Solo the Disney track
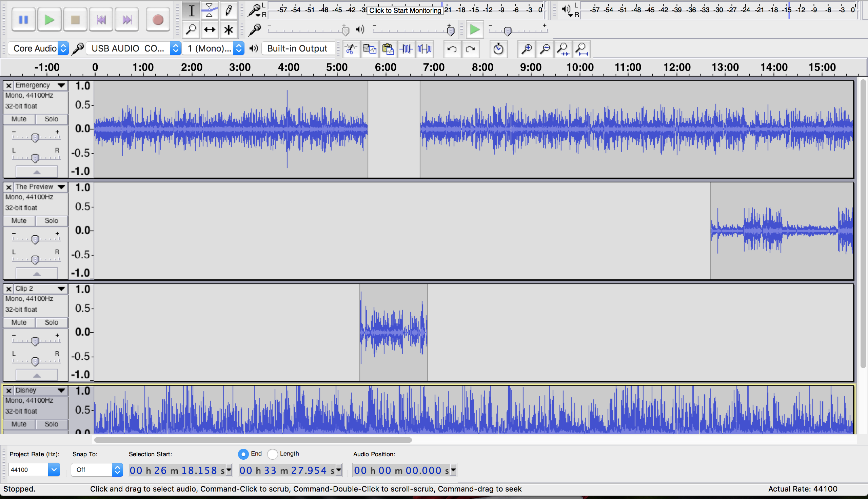Screen dimensions: 868x499 [x=52, y=424]
